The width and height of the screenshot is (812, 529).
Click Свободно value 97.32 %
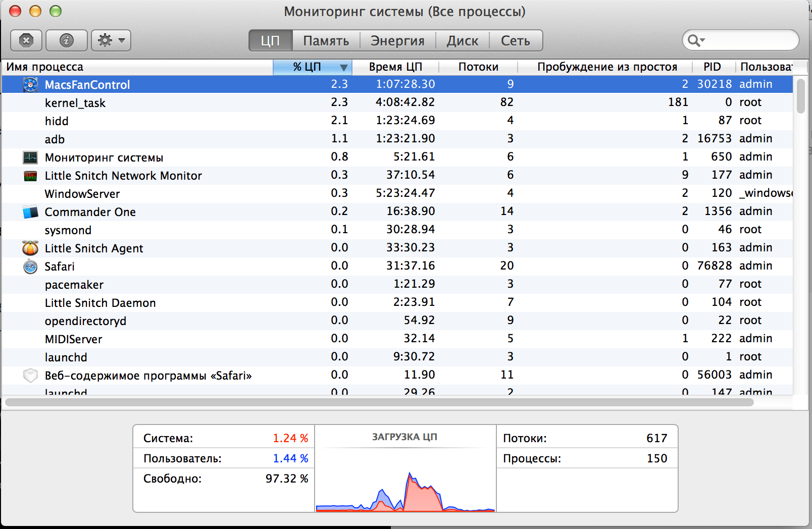(287, 479)
